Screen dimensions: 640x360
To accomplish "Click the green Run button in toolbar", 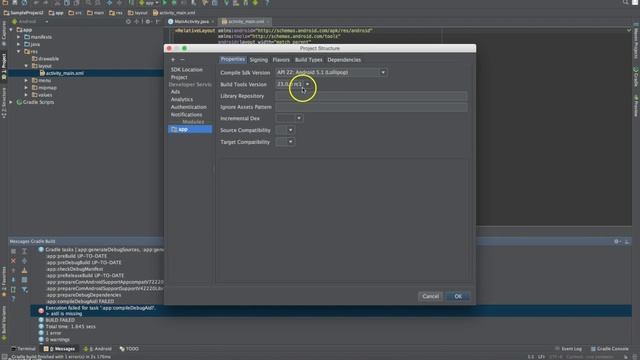I will tap(165, 3).
